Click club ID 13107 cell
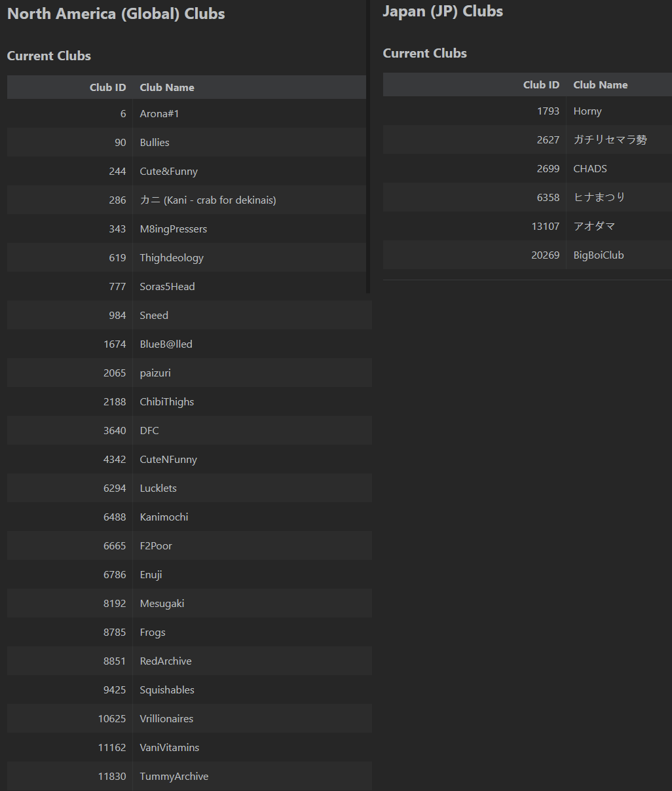Image resolution: width=672 pixels, height=791 pixels. [x=475, y=226]
